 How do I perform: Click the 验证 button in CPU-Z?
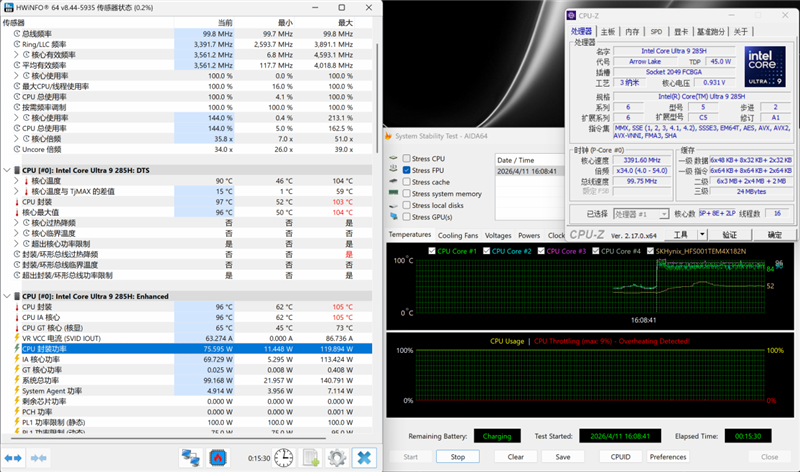coord(730,234)
